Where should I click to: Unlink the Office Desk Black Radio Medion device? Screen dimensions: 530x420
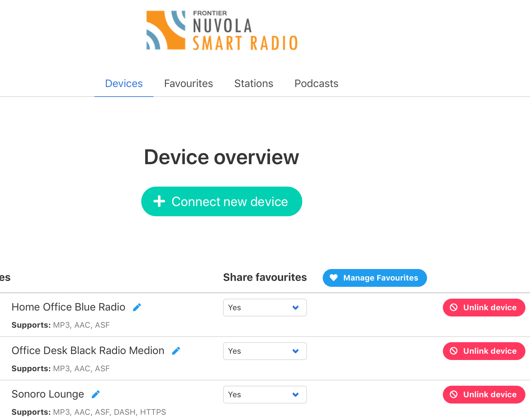click(x=484, y=351)
